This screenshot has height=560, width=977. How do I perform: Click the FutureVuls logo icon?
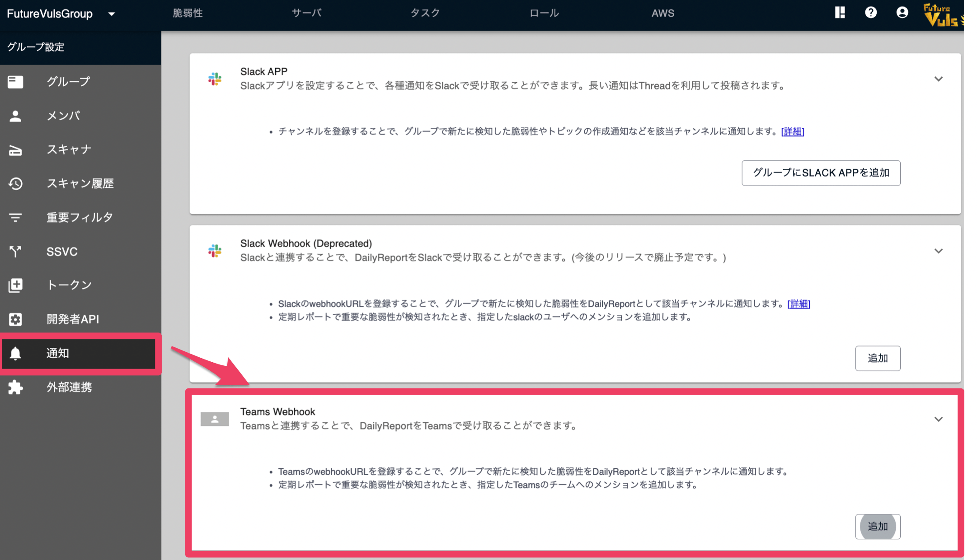pos(943,15)
